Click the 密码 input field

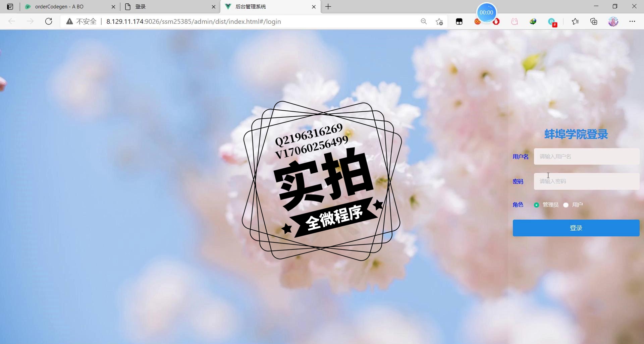[x=587, y=181]
